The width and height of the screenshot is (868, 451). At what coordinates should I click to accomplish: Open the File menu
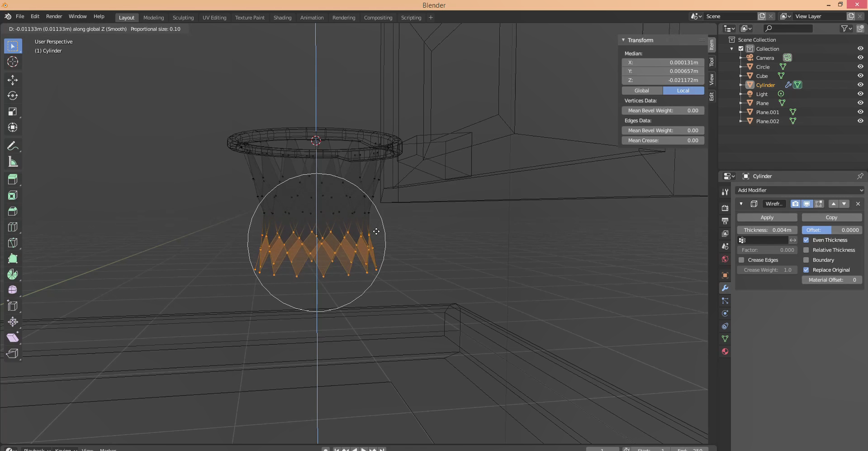coord(20,16)
